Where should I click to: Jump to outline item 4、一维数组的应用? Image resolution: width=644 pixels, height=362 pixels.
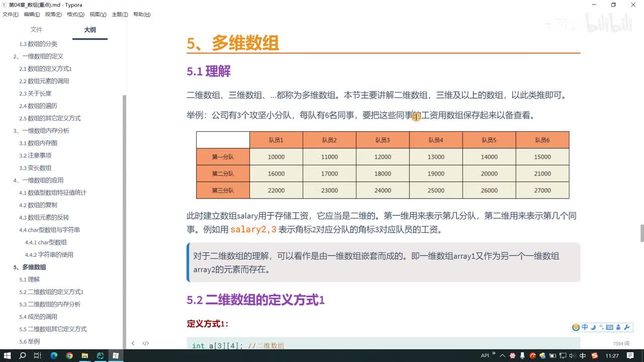[38, 180]
